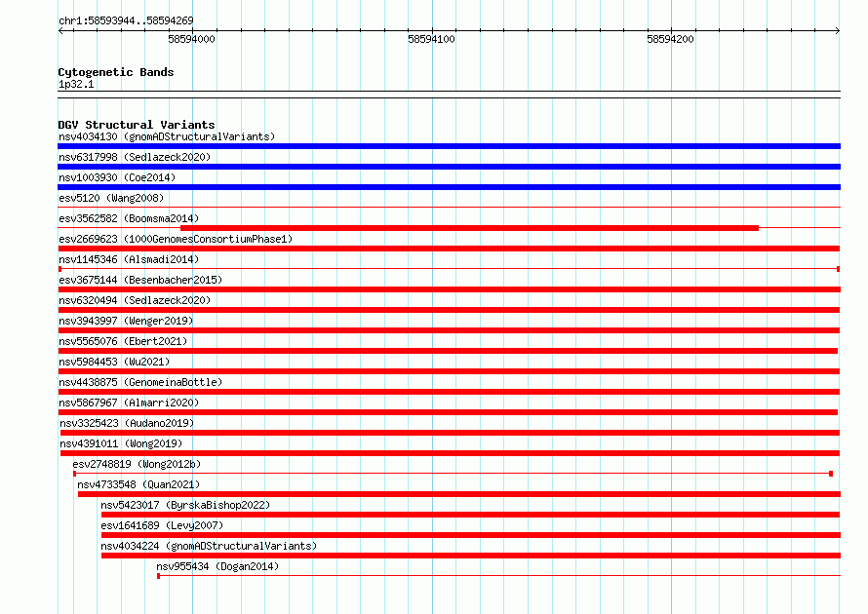Open esv2669623 1000GenomesConsortiumPhase1 variant
This screenshot has height=614, width=868.
coord(176,239)
